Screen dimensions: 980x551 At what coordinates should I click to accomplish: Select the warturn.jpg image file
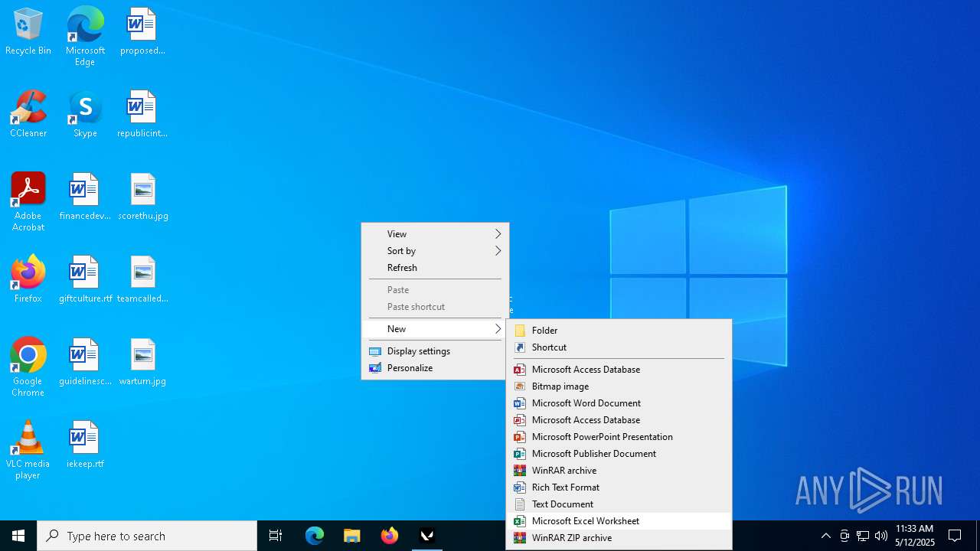click(x=142, y=363)
